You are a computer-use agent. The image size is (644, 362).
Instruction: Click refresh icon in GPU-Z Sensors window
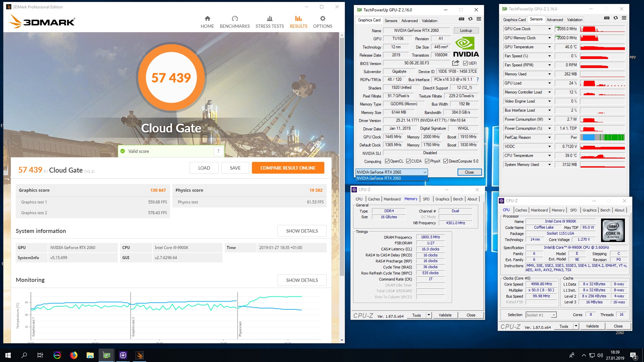(615, 18)
